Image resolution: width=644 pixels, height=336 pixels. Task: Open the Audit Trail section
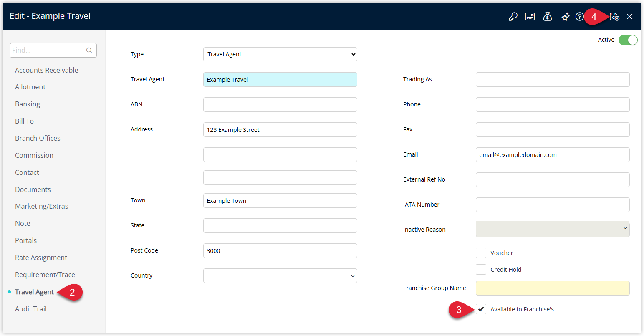pos(31,309)
